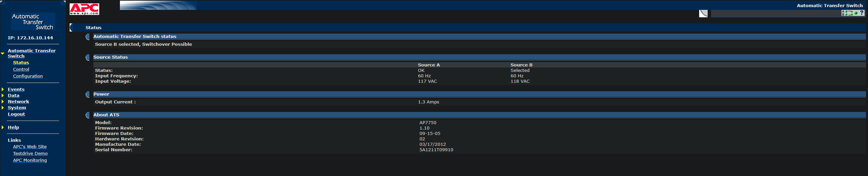
Task: Open the Events menu
Action: point(16,90)
